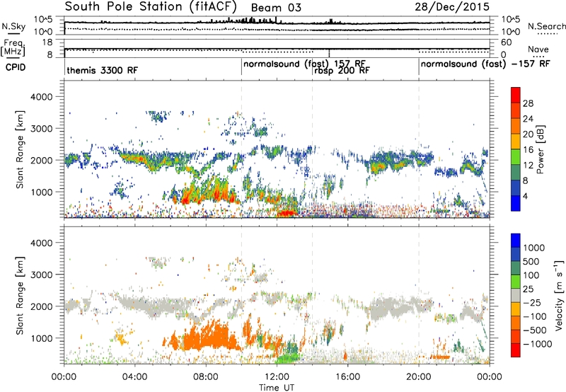This screenshot has width=566, height=392.
Task: Click the '3000' tick of the velocity panel
Action: click(x=41, y=275)
